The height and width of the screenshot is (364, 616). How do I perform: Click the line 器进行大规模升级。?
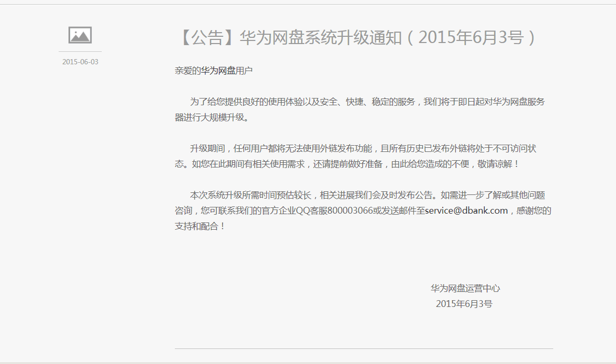213,117
